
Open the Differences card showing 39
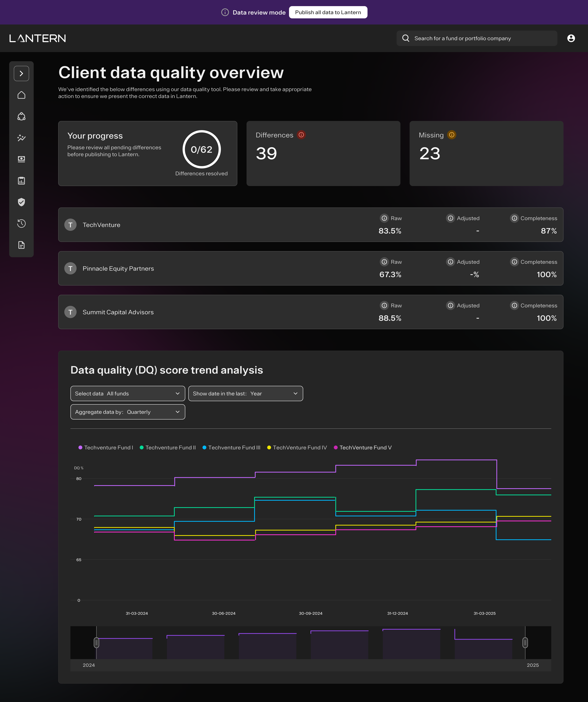[x=323, y=153]
